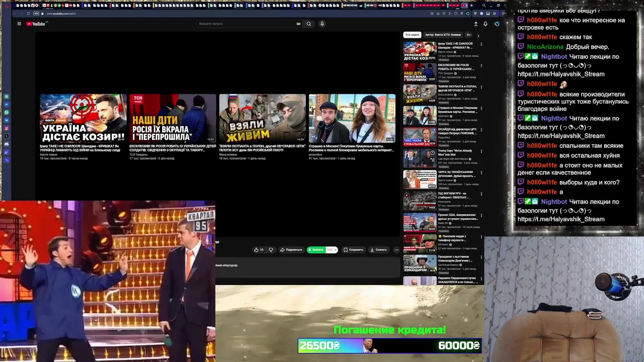The height and width of the screenshot is (362, 644).
Task: Click the Opera logo in the browser's top-left corner
Action: tap(6, 6)
